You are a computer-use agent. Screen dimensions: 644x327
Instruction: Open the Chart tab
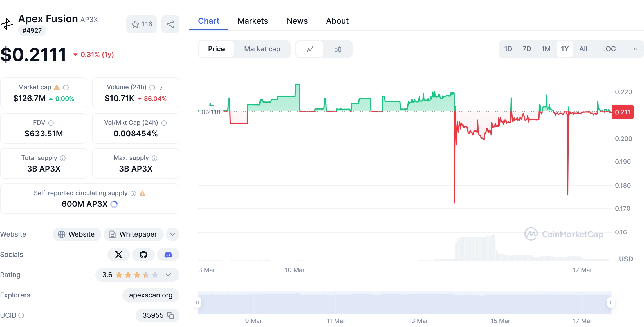click(x=208, y=21)
